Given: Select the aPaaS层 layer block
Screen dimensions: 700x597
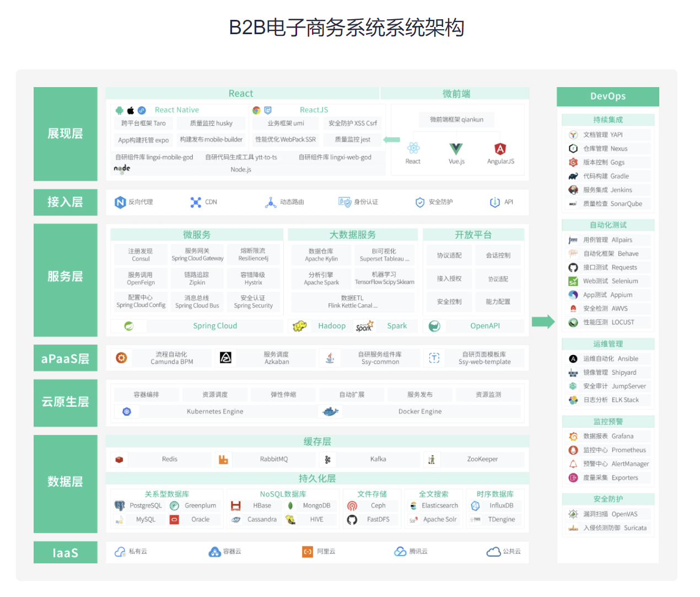Looking at the screenshot, I should click(66, 358).
